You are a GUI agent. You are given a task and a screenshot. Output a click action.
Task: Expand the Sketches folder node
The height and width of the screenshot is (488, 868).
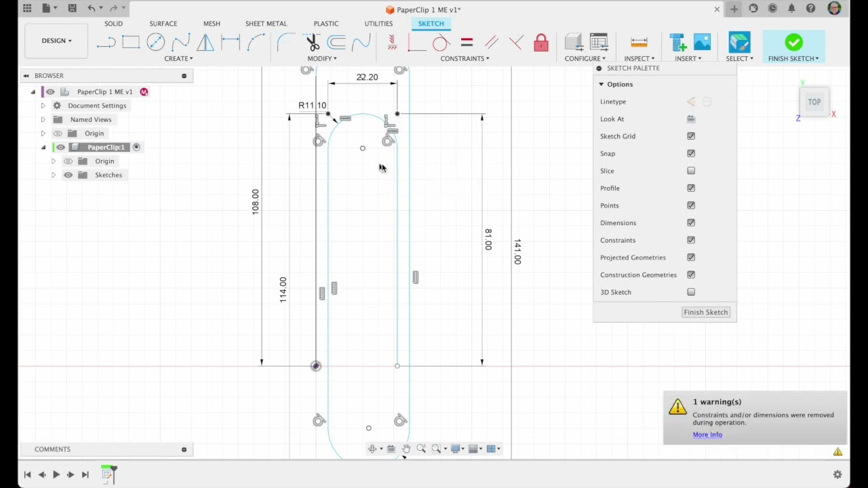tap(54, 175)
